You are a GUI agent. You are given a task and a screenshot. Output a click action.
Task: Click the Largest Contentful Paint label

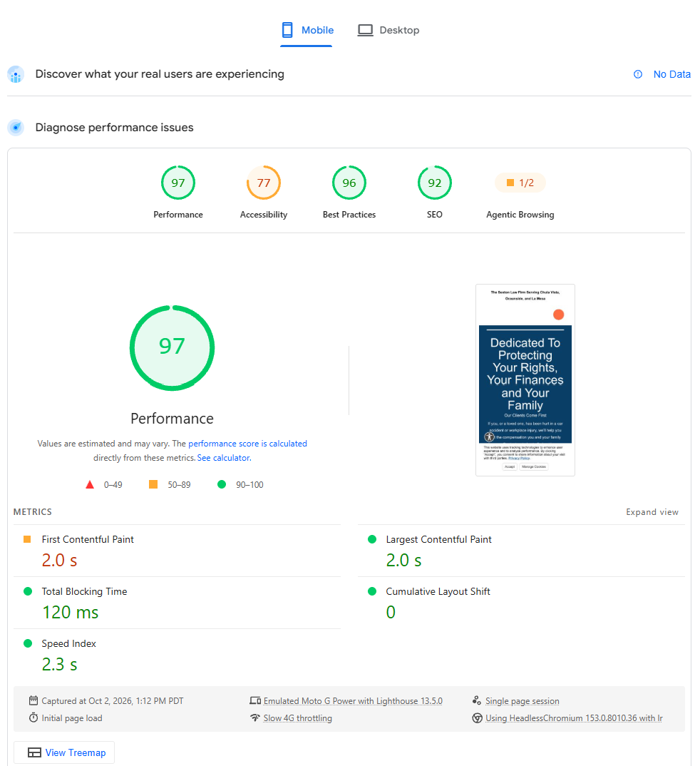pos(439,539)
